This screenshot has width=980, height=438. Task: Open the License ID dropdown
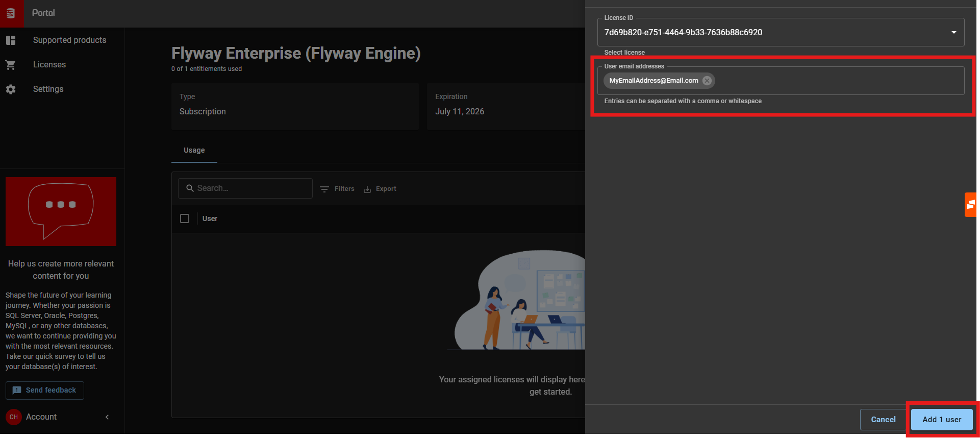pos(953,32)
